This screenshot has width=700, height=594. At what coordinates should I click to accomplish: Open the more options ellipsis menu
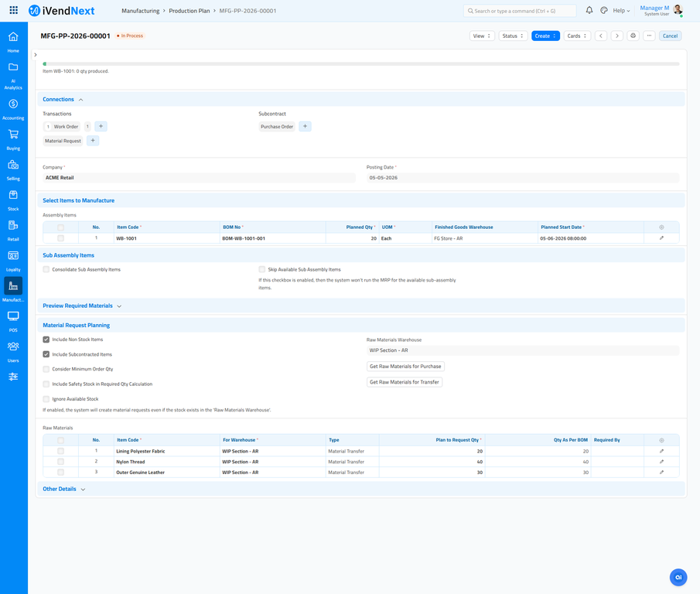(x=649, y=36)
